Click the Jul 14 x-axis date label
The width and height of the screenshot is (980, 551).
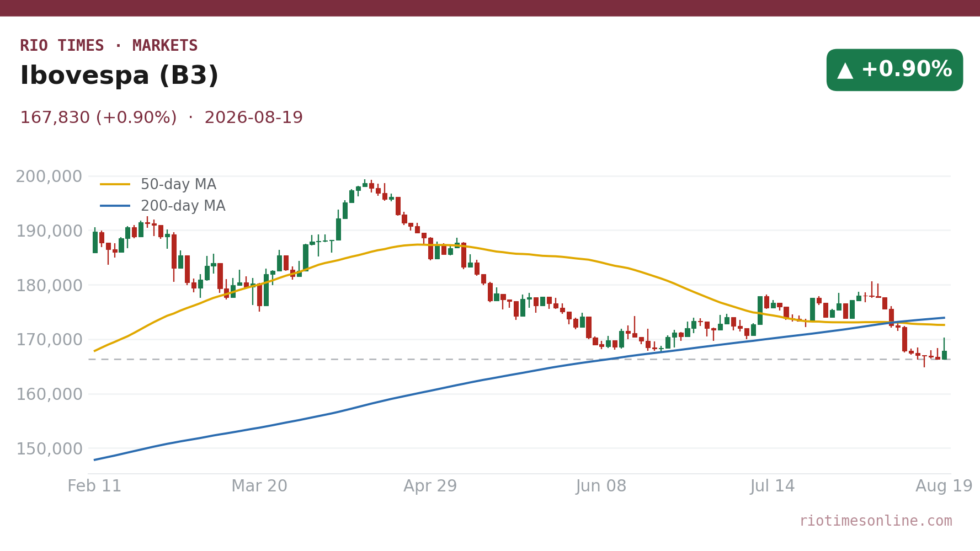(x=773, y=486)
